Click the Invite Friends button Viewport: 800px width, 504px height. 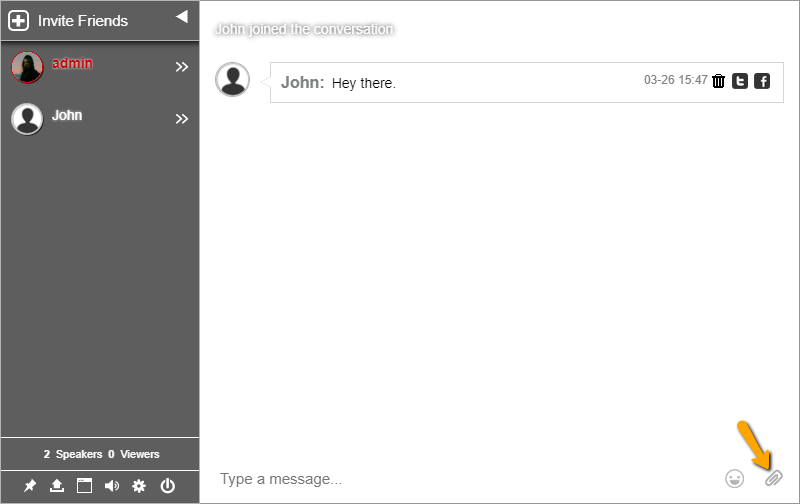(x=82, y=20)
